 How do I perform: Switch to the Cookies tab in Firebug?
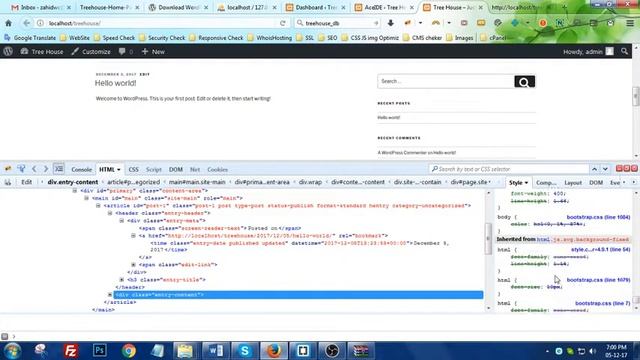click(x=218, y=169)
